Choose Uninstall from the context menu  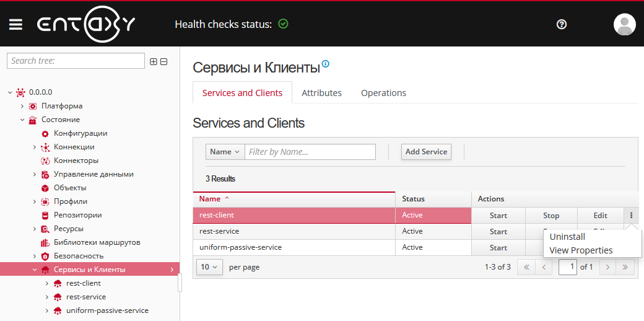[x=567, y=237]
